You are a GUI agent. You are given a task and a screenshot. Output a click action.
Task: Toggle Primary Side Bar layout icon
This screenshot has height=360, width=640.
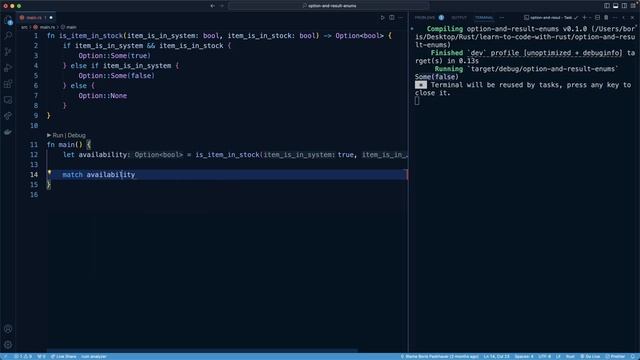[x=607, y=6]
